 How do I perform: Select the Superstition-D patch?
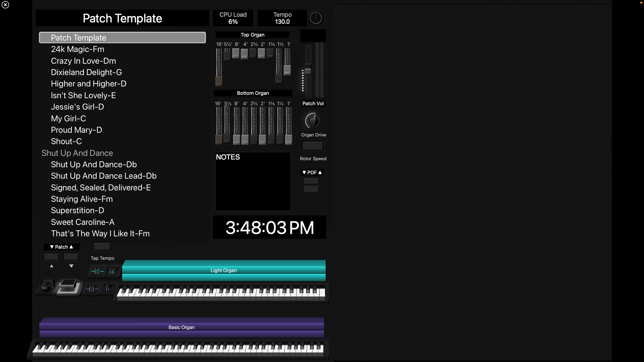(x=77, y=210)
